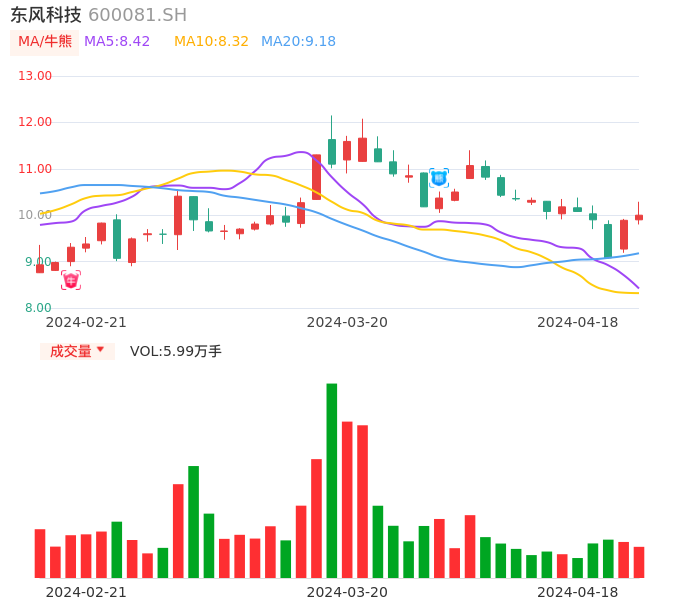
Task: Click the MA10:8.32 legend label
Action: tap(211, 42)
